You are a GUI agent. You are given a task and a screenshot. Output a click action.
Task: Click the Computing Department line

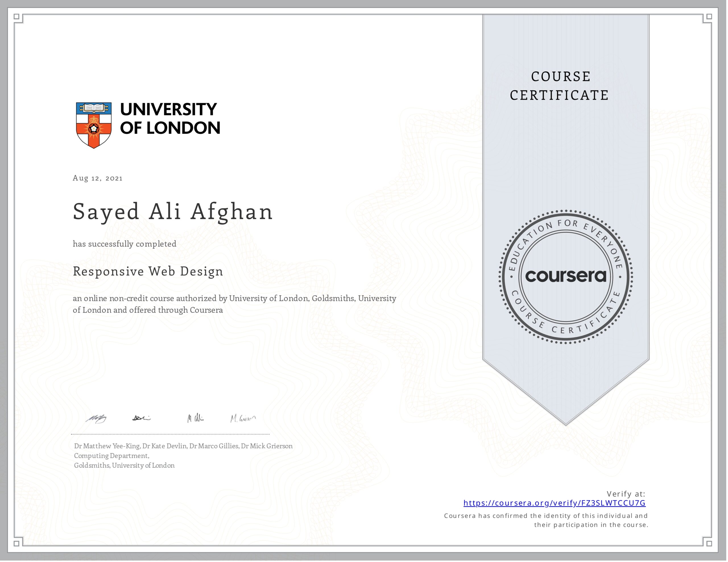click(111, 456)
